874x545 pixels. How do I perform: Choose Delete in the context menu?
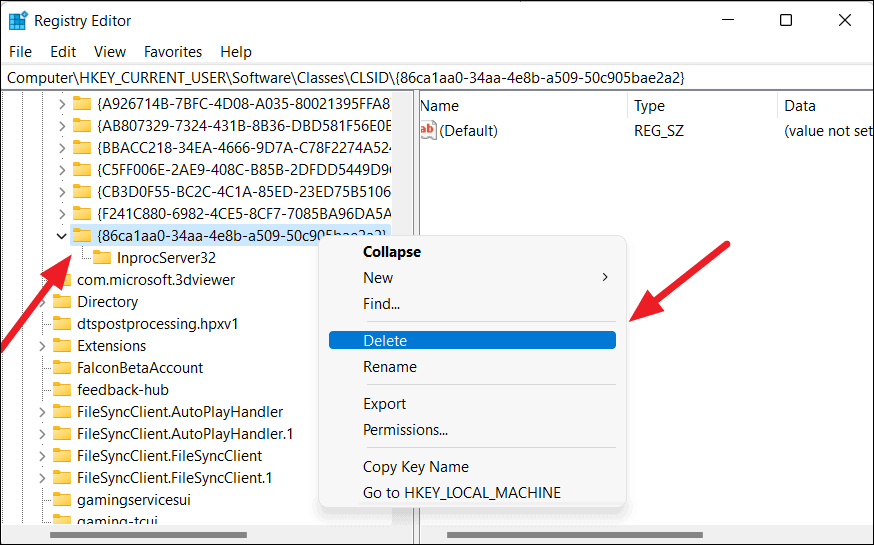click(472, 340)
